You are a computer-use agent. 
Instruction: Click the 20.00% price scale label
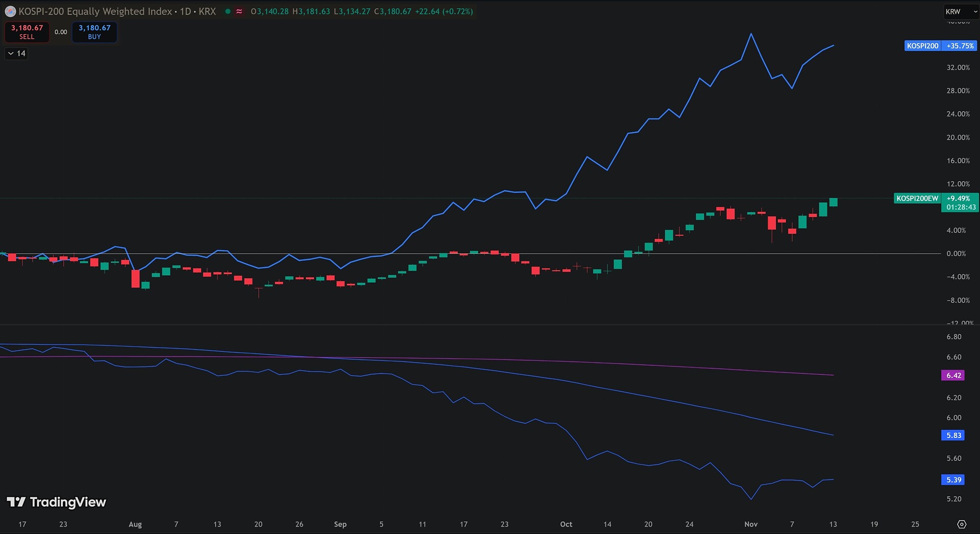[x=958, y=137]
